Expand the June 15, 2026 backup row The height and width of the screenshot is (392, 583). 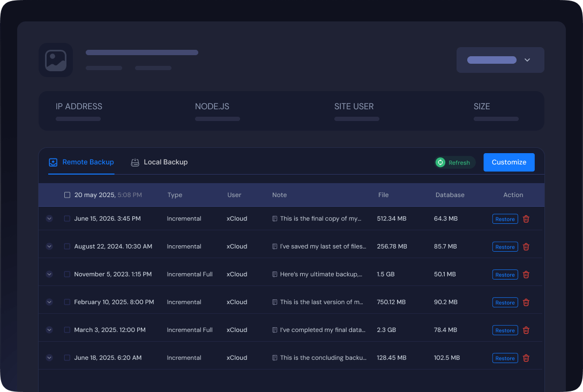tap(49, 218)
